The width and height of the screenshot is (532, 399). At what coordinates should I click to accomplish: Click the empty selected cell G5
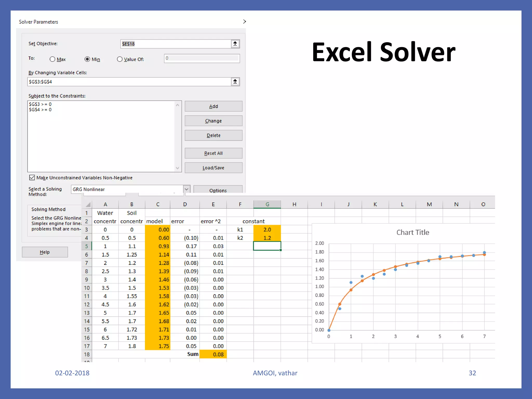(267, 246)
